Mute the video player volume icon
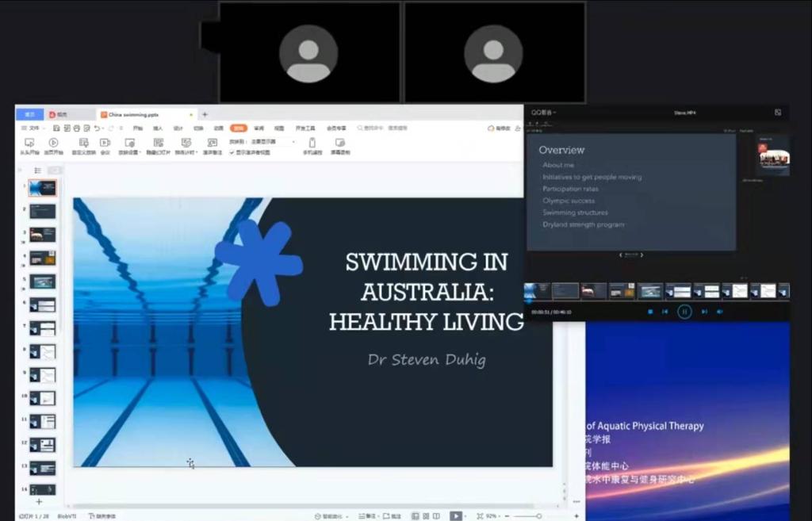The width and height of the screenshot is (812, 521). [720, 312]
